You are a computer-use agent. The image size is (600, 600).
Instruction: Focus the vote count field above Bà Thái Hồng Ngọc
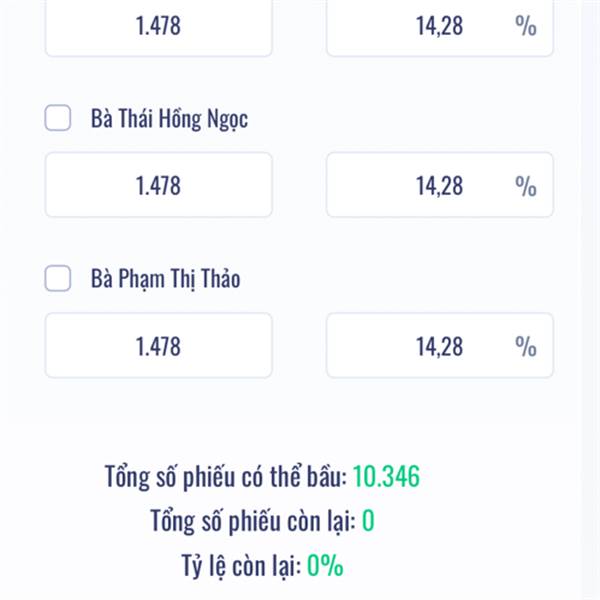[158, 26]
